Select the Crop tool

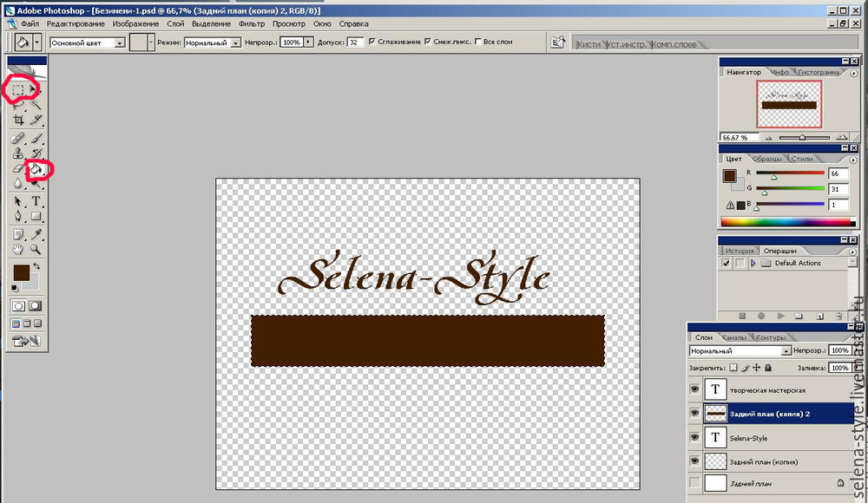(17, 120)
